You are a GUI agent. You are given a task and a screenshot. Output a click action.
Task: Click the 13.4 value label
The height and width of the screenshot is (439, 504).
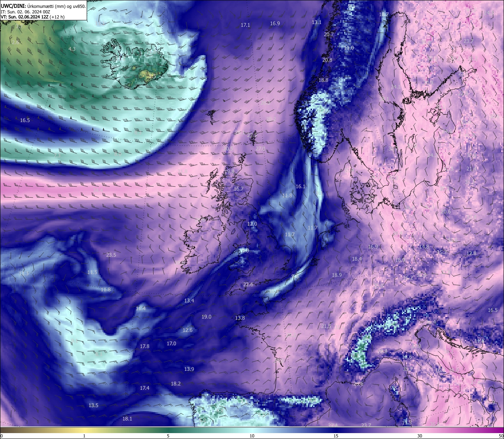[x=189, y=301]
